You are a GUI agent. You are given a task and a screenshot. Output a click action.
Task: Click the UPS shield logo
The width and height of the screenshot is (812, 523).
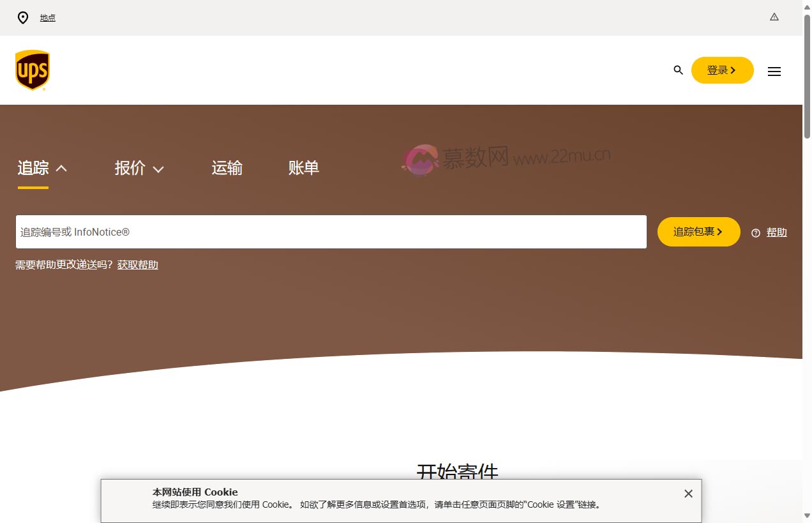[x=31, y=70]
